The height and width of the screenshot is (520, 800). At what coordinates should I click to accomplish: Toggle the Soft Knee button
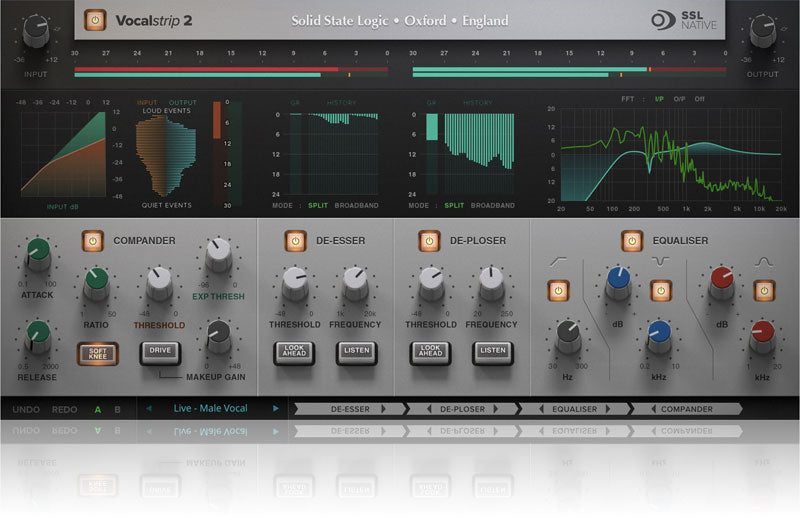(x=98, y=354)
